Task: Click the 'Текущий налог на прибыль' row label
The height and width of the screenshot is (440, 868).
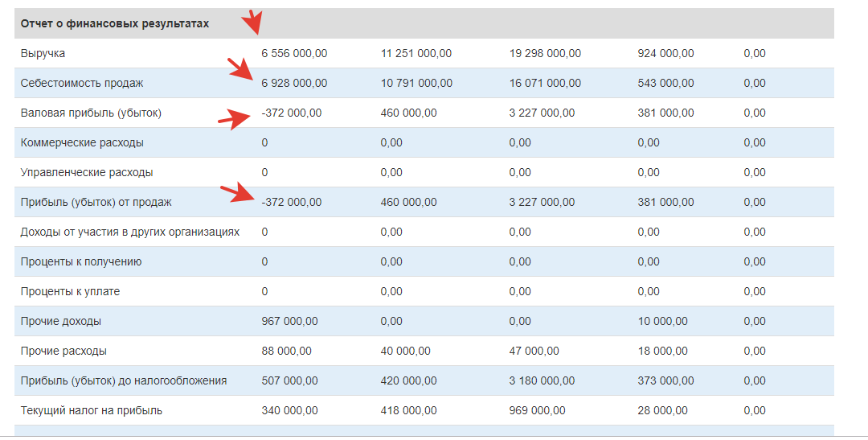Action: coord(92,411)
